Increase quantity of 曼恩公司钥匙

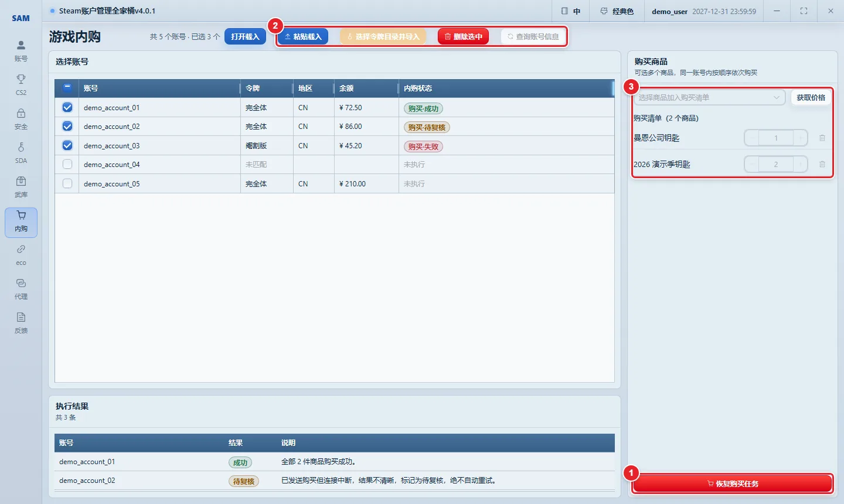[800, 138]
